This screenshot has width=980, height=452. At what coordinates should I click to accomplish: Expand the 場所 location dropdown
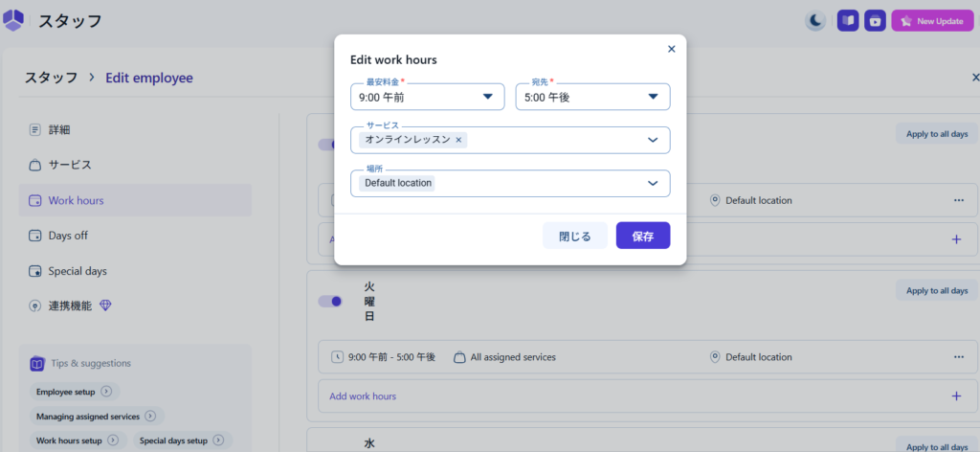(653, 183)
